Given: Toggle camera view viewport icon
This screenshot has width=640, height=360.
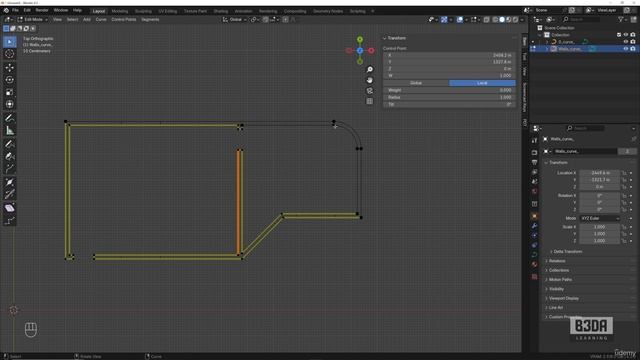Looking at the screenshot, I should point(369,91).
